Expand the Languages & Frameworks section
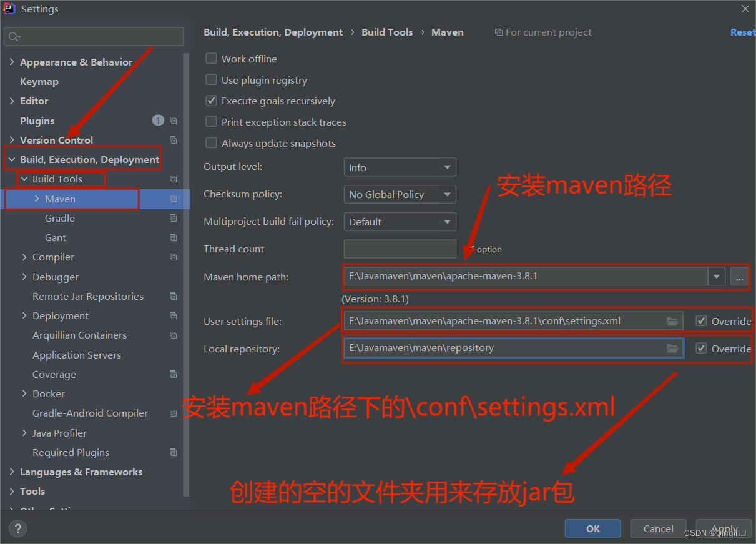The image size is (756, 544). pyautogui.click(x=12, y=472)
